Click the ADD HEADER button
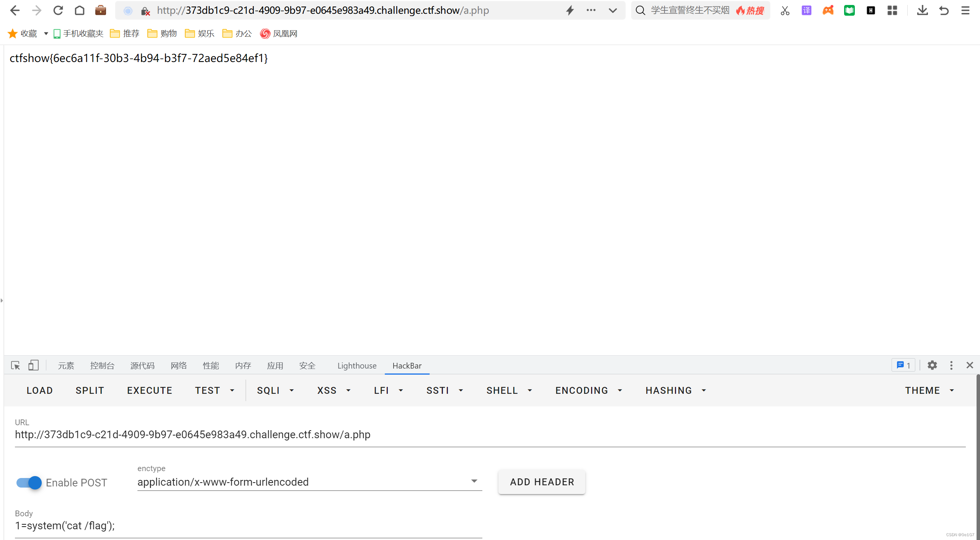Viewport: 980px width, 540px height. click(x=541, y=482)
